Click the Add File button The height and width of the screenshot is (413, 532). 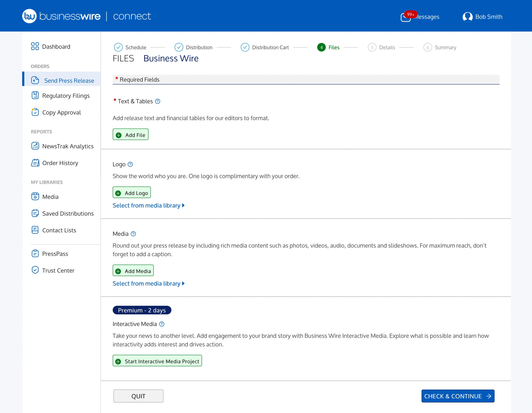tap(131, 135)
